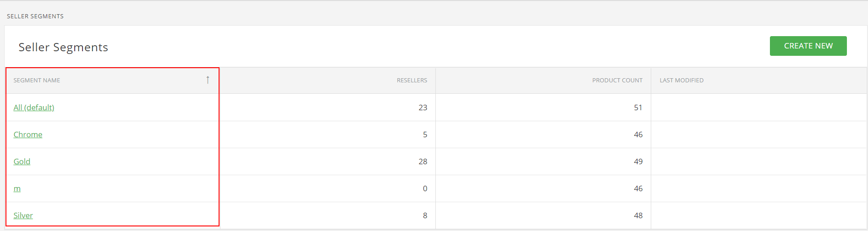Open the Silver segment link
Viewport: 868px width, 231px height.
click(x=23, y=215)
